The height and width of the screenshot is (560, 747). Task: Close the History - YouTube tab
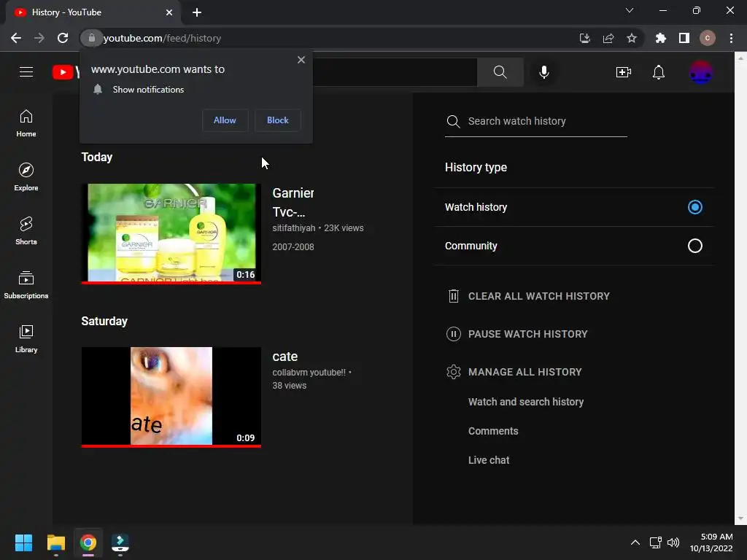coord(169,12)
